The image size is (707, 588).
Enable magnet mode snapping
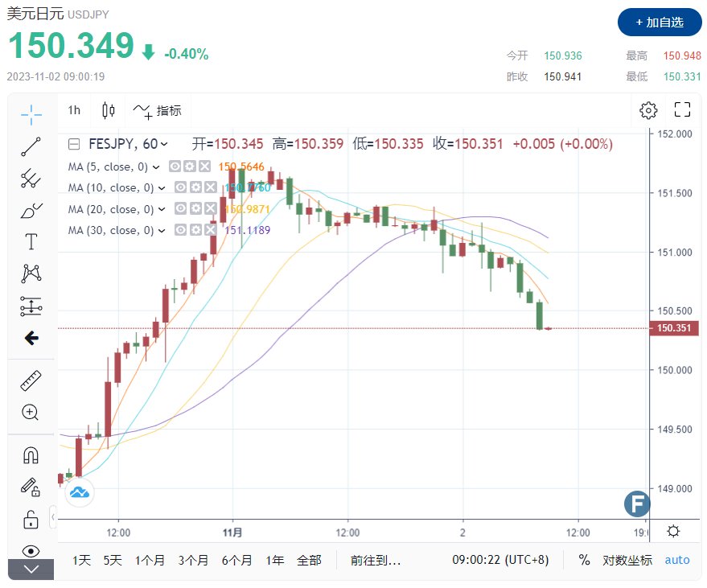31,455
